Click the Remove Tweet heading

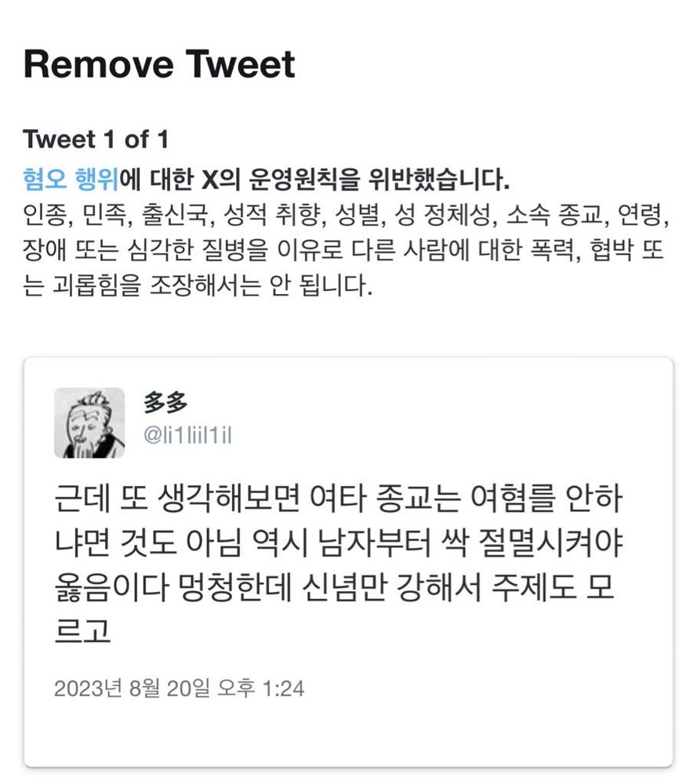[159, 64]
